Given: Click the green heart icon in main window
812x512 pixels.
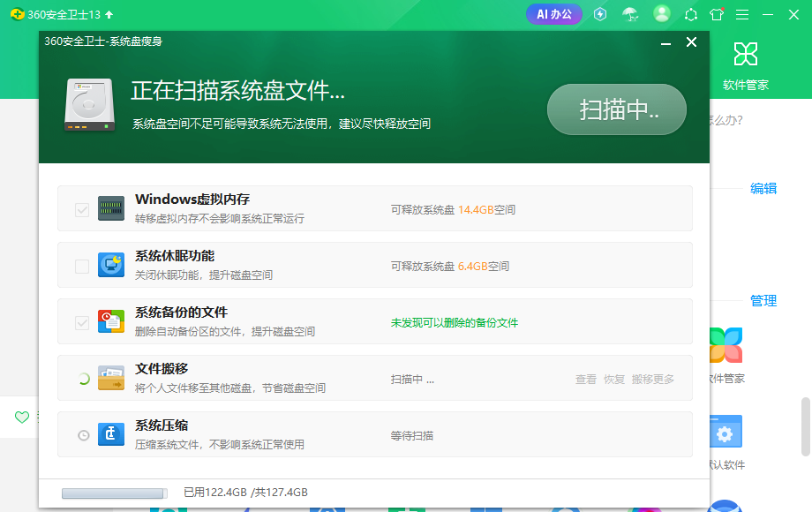Looking at the screenshot, I should click(x=22, y=417).
